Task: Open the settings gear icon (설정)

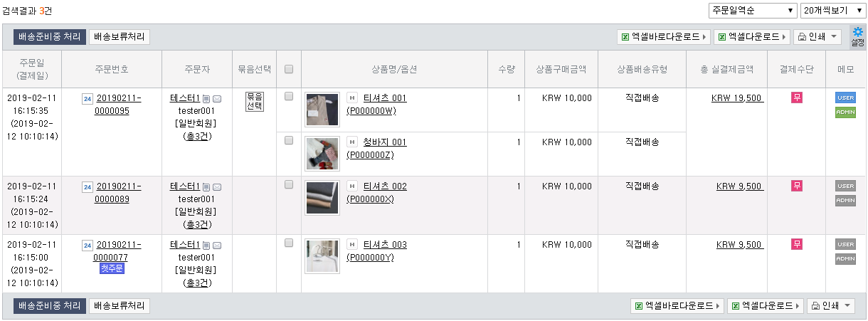Action: click(x=858, y=37)
